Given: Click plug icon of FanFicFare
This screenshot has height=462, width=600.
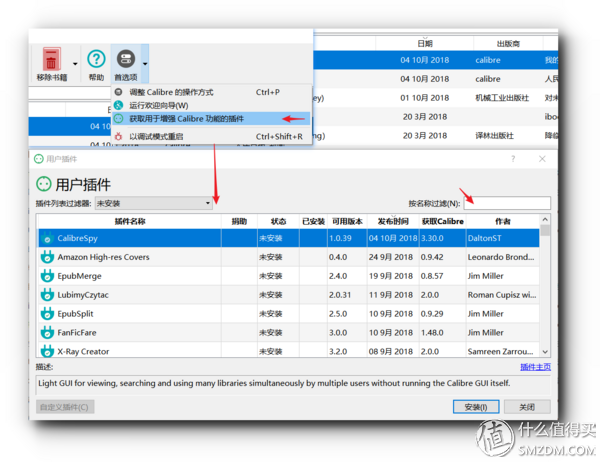Looking at the screenshot, I should [47, 333].
